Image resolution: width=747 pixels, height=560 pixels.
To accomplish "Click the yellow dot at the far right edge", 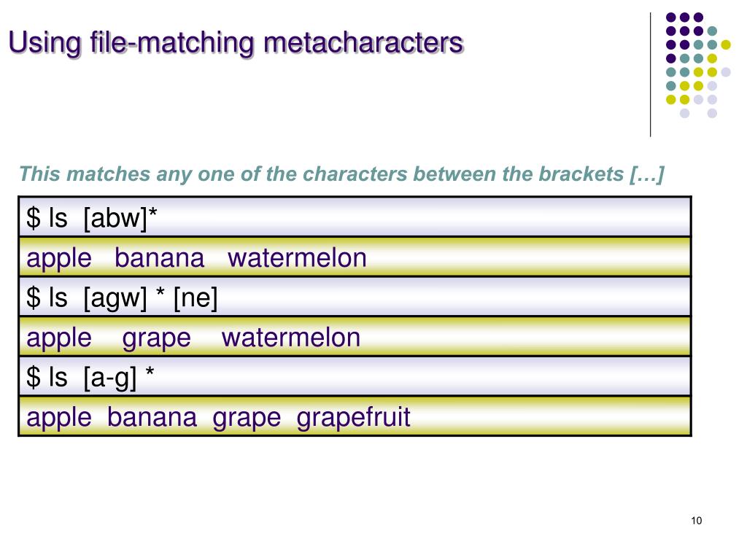I will click(726, 44).
